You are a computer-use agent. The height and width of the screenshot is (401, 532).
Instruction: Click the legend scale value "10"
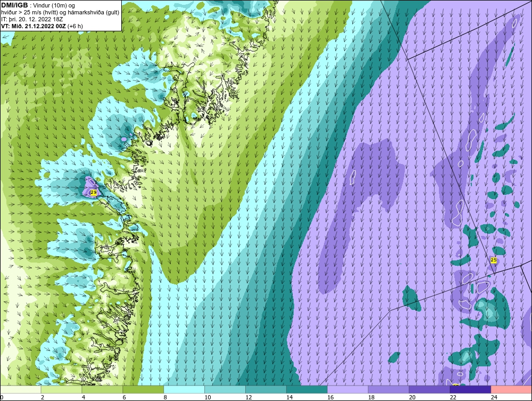[207, 397]
